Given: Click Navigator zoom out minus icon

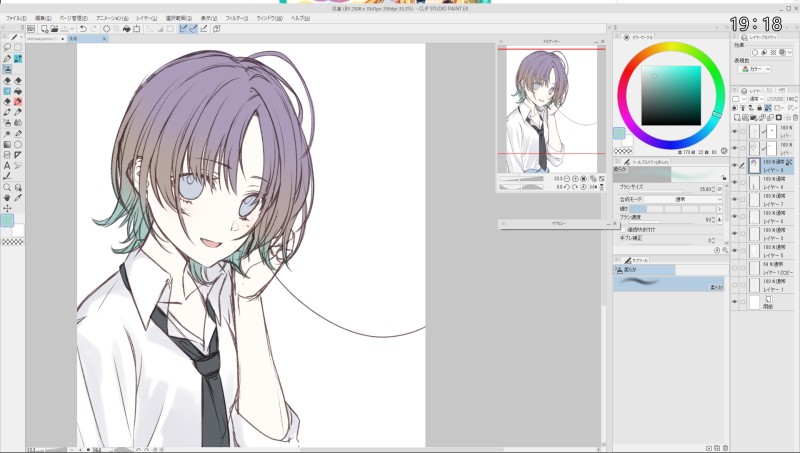Looking at the screenshot, I should (x=567, y=179).
